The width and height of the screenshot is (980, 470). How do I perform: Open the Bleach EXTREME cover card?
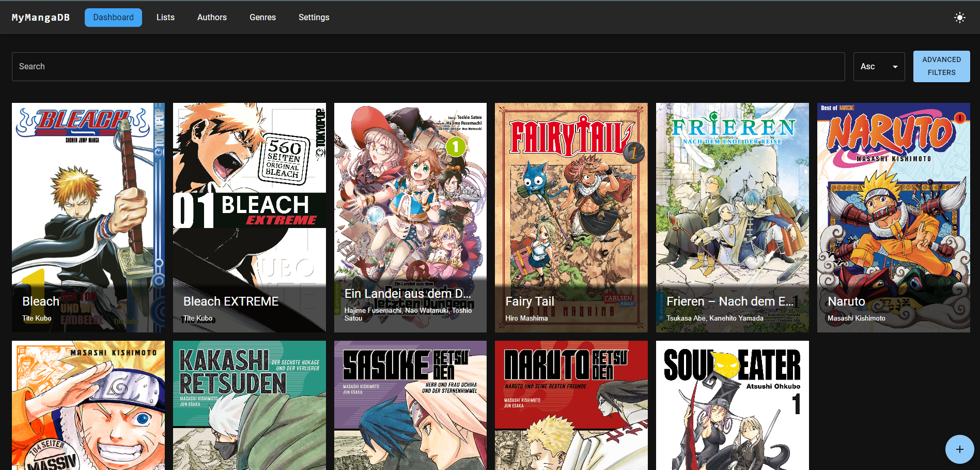point(250,218)
